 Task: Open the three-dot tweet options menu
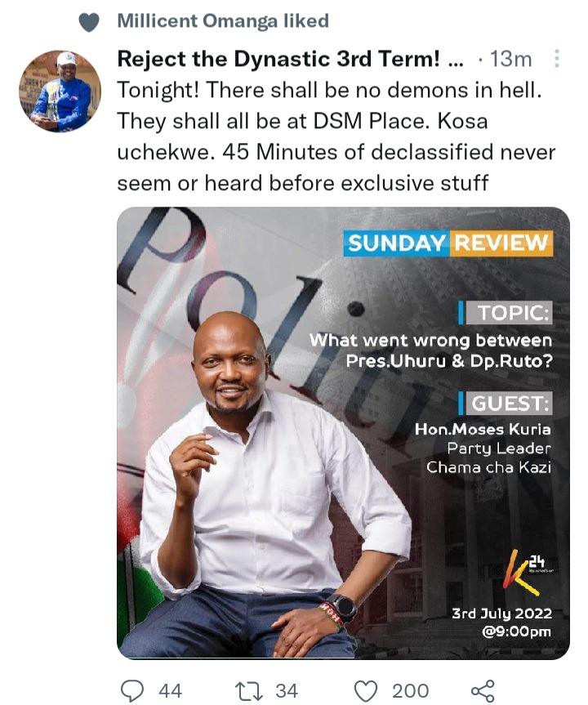[557, 59]
